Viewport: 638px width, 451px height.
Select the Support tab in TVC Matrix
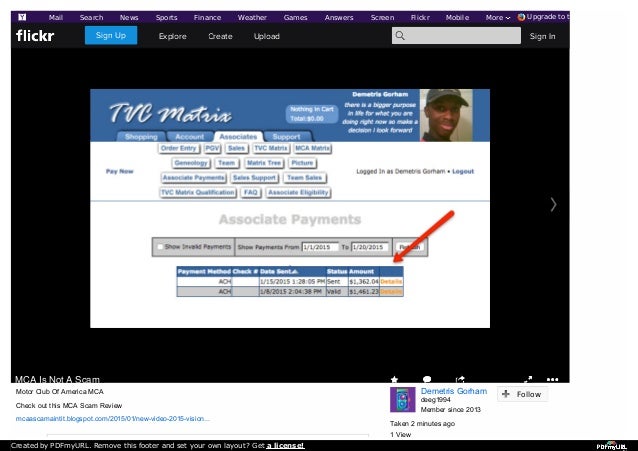(x=286, y=136)
